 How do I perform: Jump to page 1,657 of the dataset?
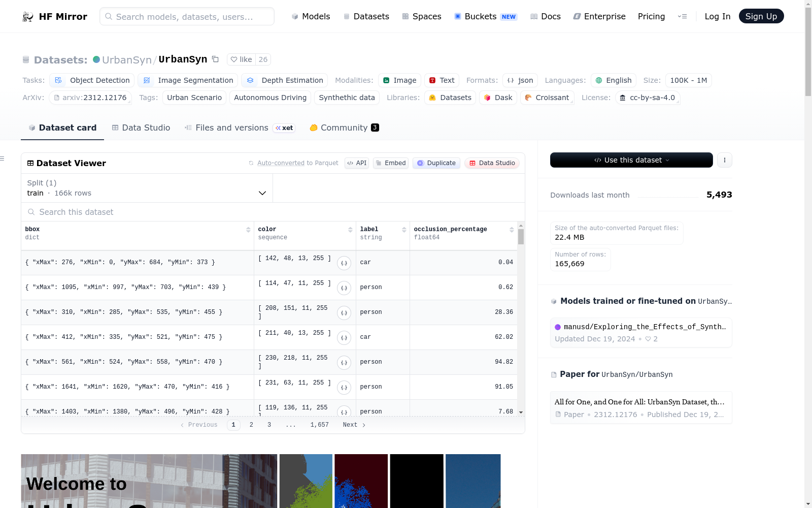(320, 425)
